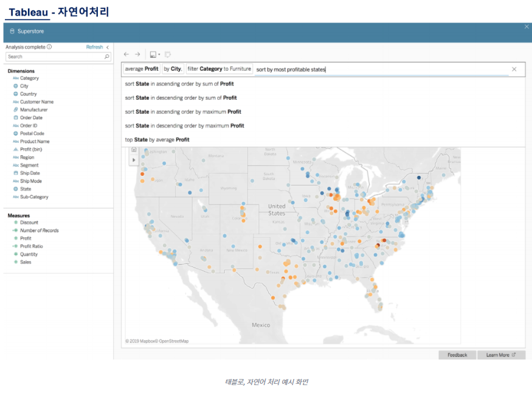Select the Region dimension
This screenshot has width=532, height=393.
pyautogui.click(x=27, y=158)
